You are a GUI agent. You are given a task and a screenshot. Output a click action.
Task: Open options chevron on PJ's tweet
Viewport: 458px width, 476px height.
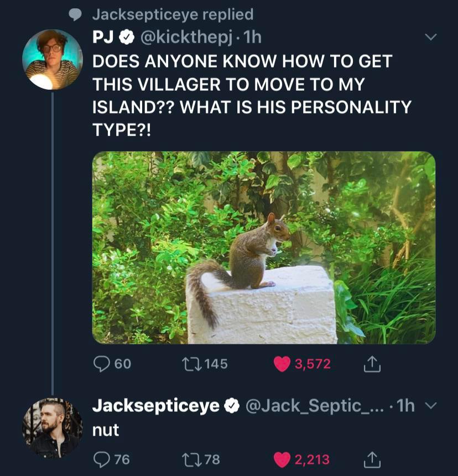[x=430, y=38]
